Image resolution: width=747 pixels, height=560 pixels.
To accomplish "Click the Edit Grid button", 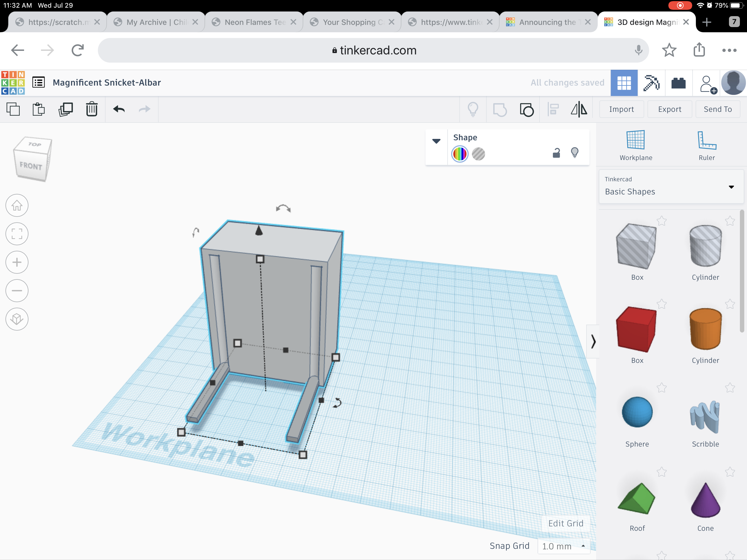I will point(566,523).
